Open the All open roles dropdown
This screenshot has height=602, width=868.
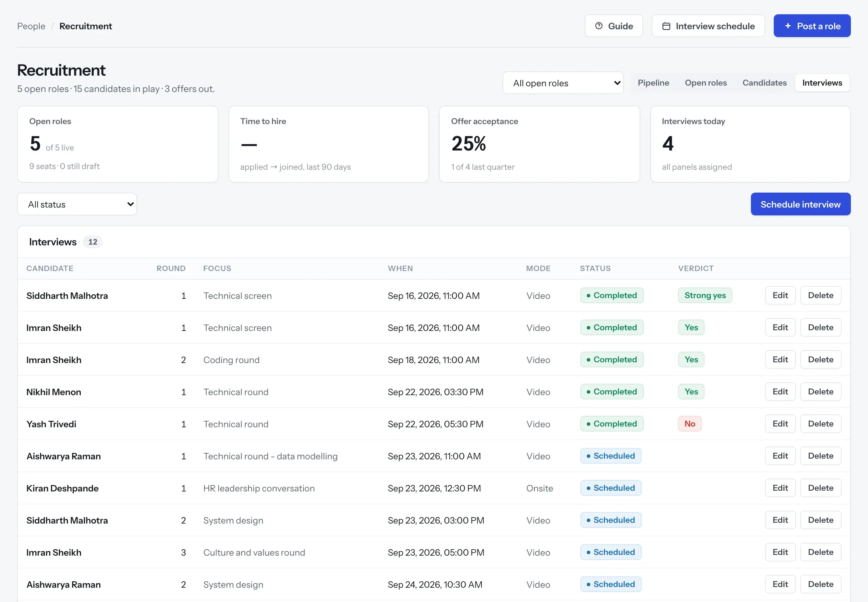[x=563, y=83]
